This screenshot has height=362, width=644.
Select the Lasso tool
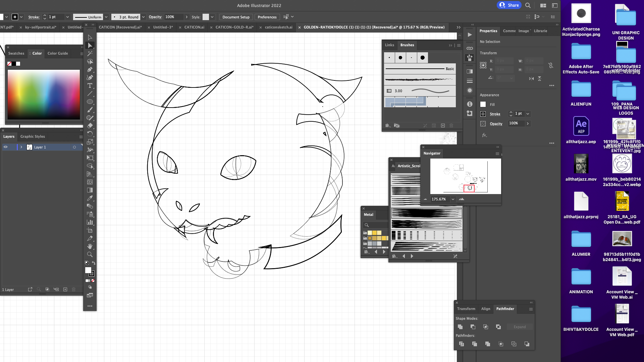tap(90, 62)
